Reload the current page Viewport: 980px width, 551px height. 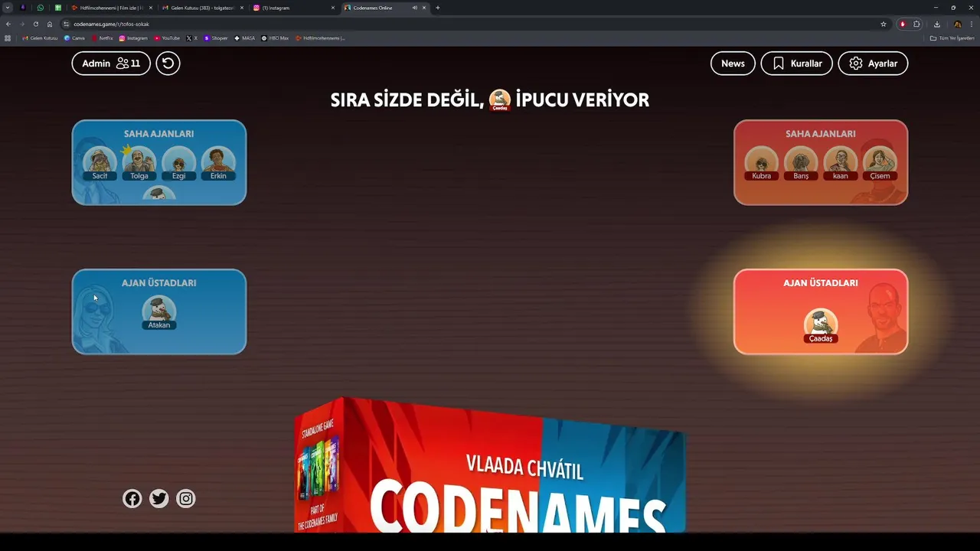click(36, 24)
